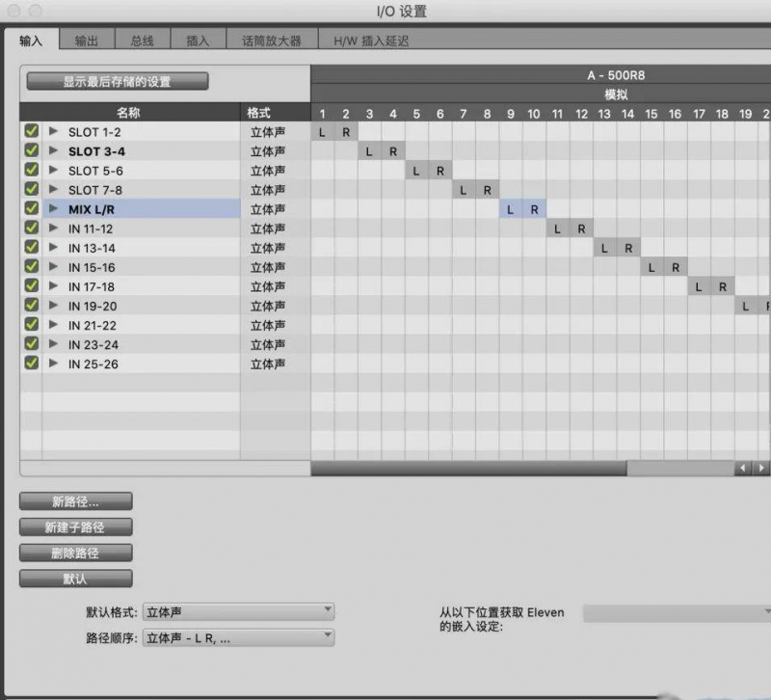Image resolution: width=771 pixels, height=700 pixels.
Task: Toggle the MIX L/R path checkbox
Action: (x=31, y=209)
